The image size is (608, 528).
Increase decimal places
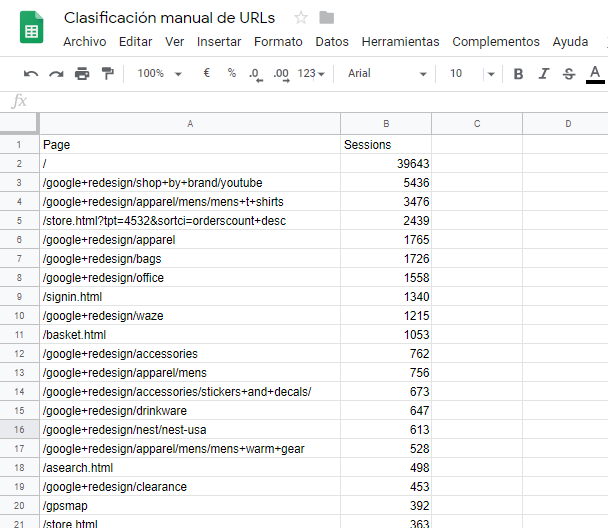[x=281, y=74]
